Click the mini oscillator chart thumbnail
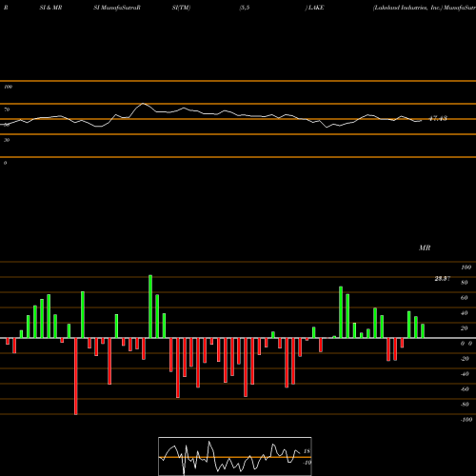Viewport: 476px width, 476px height. tap(235, 456)
